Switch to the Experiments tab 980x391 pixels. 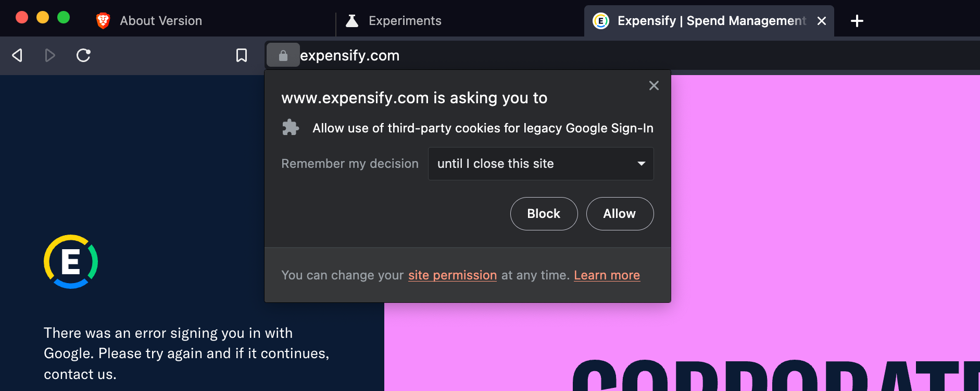click(x=405, y=20)
